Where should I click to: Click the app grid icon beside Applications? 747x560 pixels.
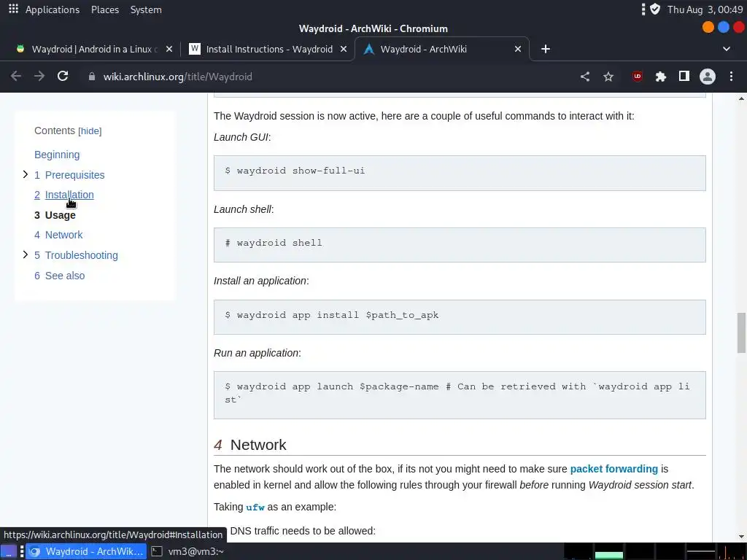13,9
